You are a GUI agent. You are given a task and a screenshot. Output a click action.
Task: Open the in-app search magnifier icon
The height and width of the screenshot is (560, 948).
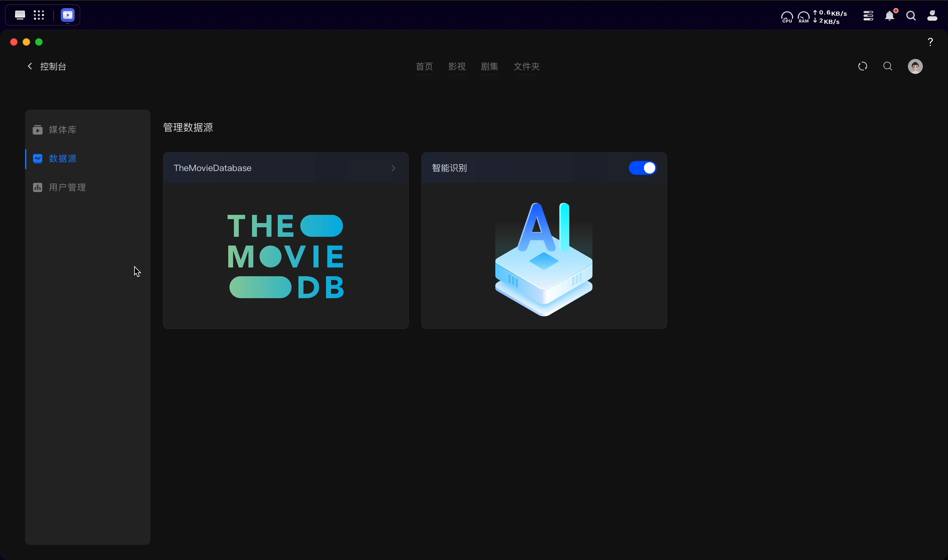[x=887, y=66]
